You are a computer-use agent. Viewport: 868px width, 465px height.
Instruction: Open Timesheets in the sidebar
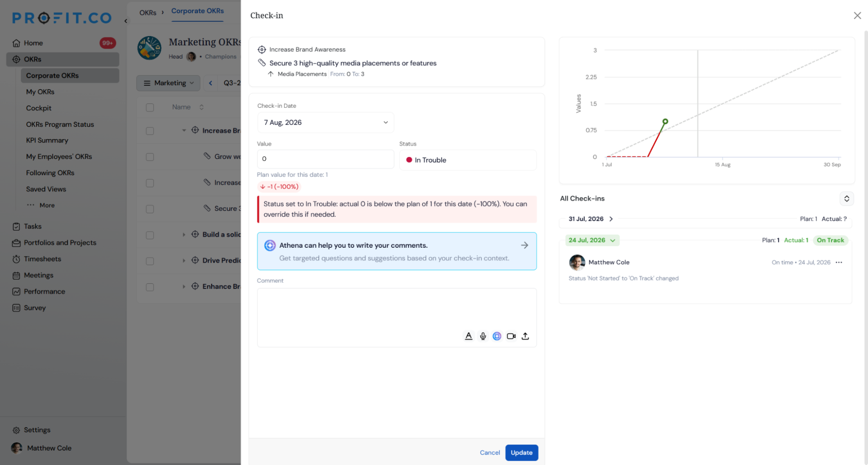(x=43, y=259)
